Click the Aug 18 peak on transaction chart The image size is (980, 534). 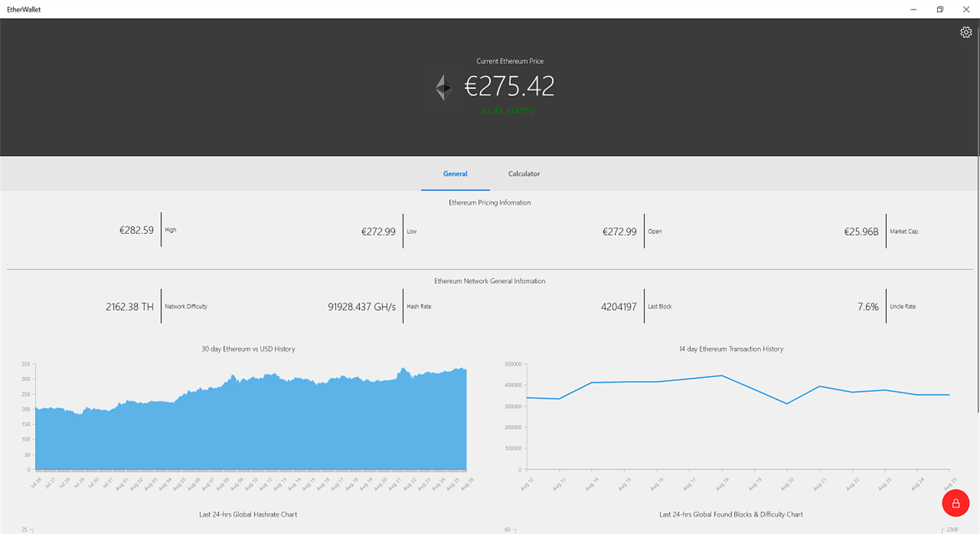pos(721,375)
